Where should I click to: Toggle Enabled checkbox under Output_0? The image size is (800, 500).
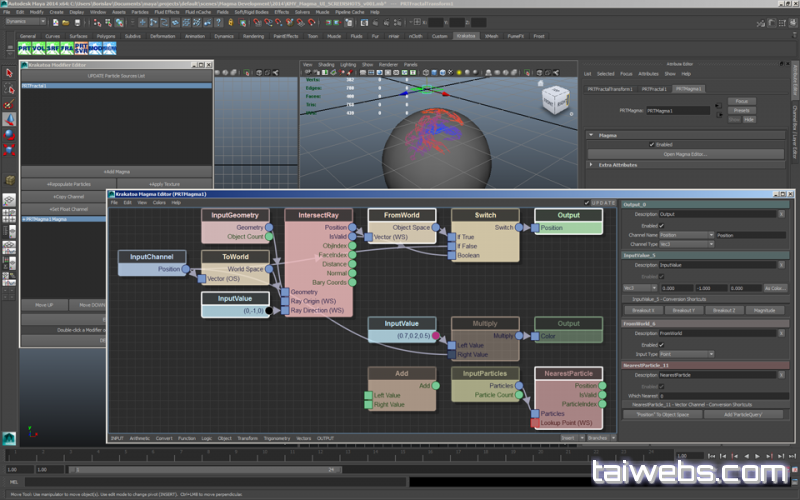click(661, 225)
